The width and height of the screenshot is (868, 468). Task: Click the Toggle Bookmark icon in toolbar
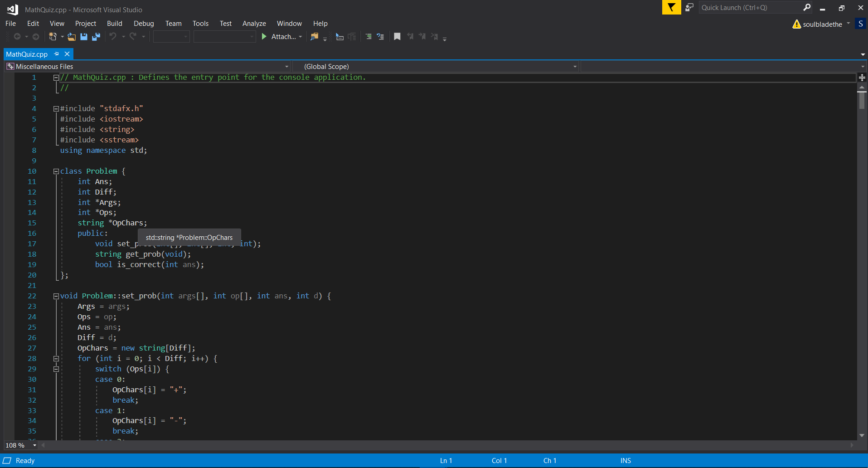click(x=397, y=37)
